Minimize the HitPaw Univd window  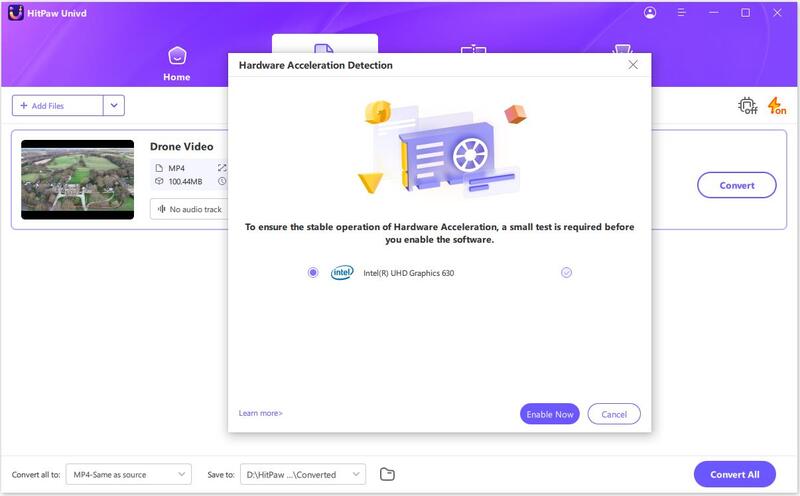click(x=713, y=13)
